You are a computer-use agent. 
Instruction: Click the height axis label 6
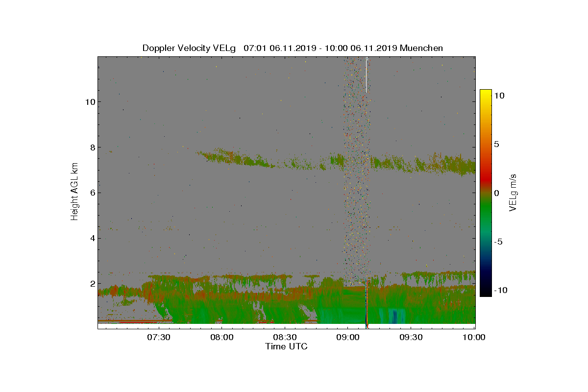coord(92,193)
